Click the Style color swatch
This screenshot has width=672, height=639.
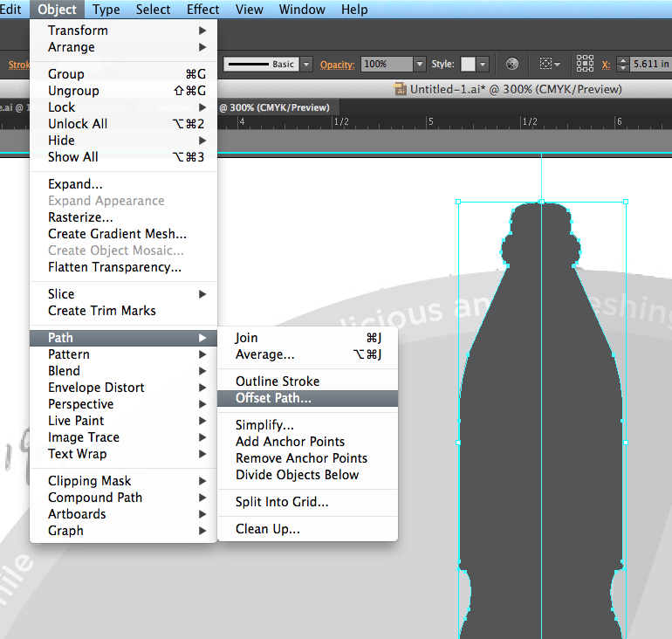[468, 65]
